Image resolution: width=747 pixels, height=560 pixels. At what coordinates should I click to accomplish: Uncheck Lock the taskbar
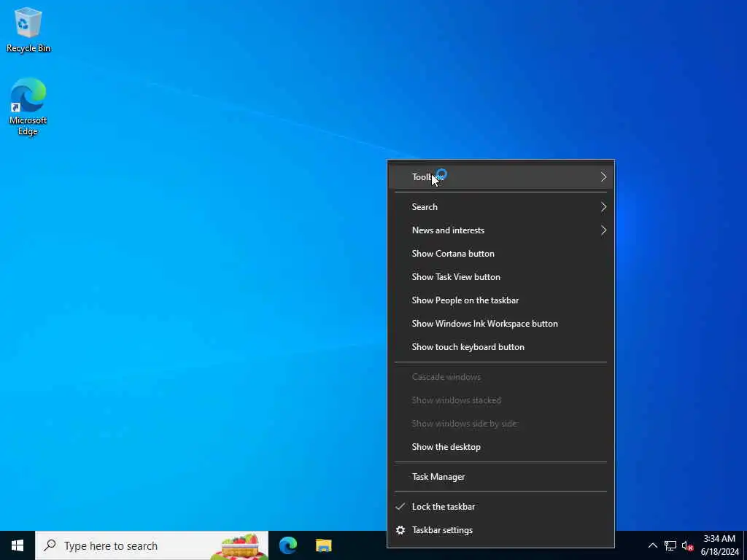(500, 507)
